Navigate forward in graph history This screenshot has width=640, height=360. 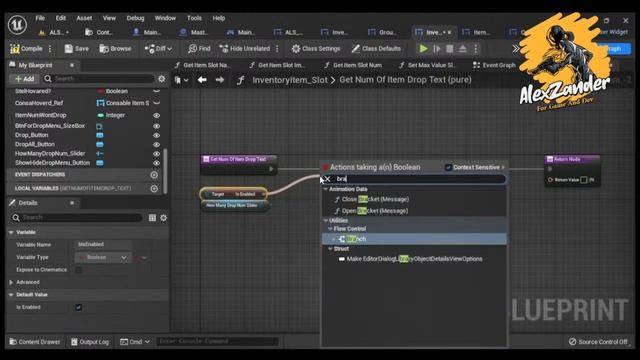click(x=220, y=80)
